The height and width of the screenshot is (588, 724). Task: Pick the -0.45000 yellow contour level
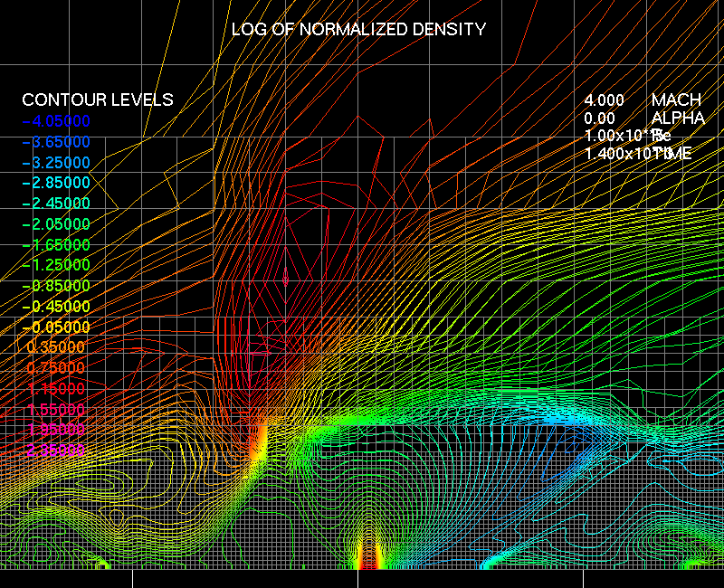click(56, 307)
